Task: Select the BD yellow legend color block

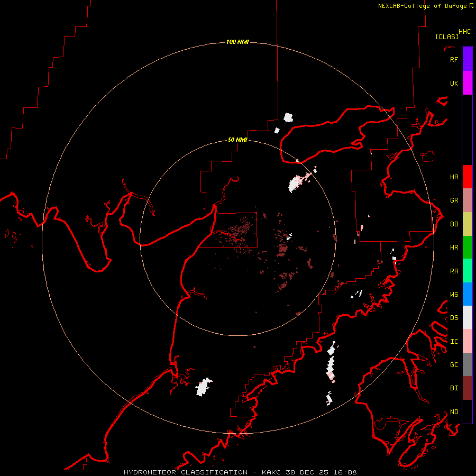Action: click(467, 224)
